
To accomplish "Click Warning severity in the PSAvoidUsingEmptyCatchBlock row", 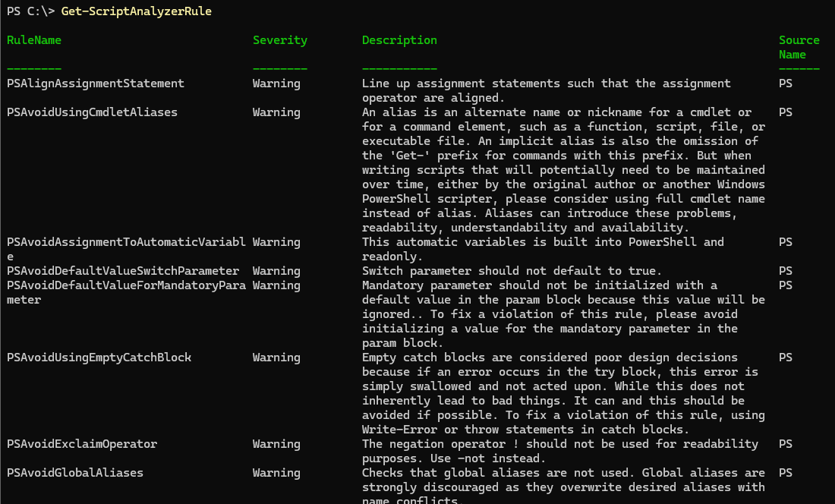I will pyautogui.click(x=276, y=358).
